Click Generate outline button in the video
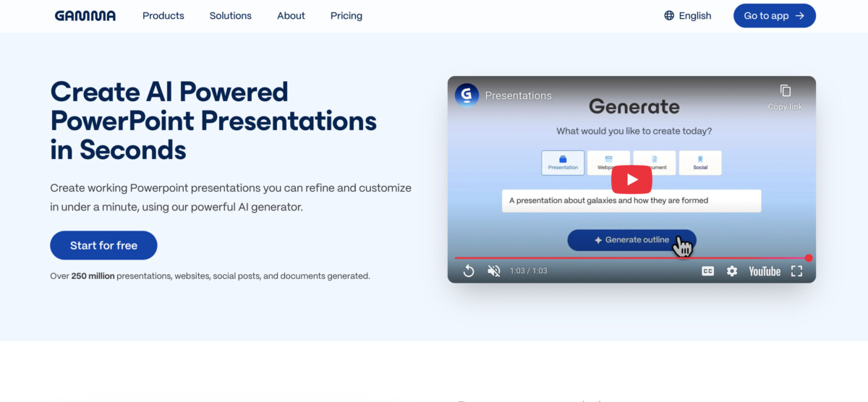This screenshot has width=868, height=402. click(631, 240)
